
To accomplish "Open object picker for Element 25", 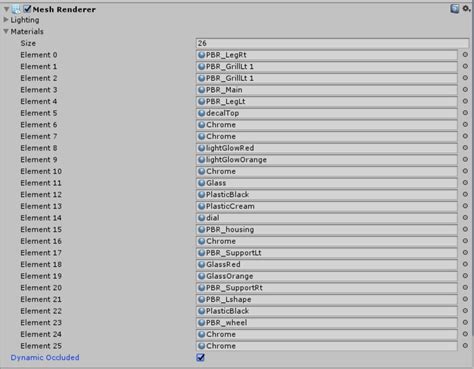I will pos(465,346).
